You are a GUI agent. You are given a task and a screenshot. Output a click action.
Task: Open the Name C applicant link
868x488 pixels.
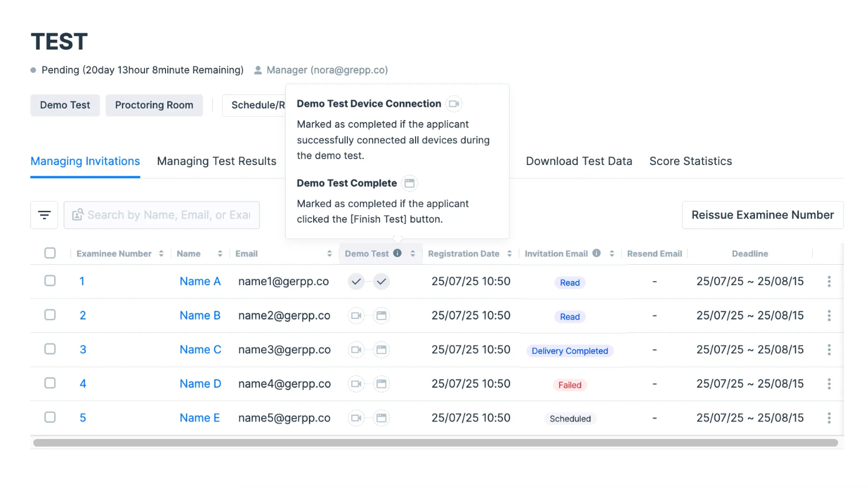[201, 350]
